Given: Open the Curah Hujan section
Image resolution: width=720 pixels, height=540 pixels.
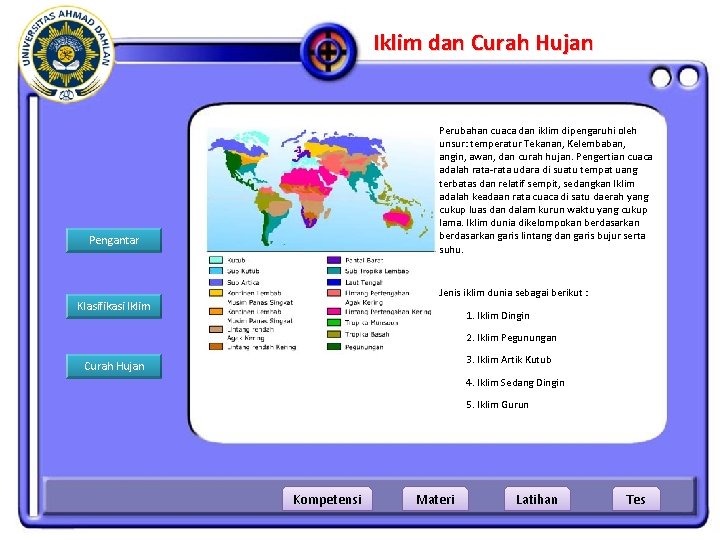Looking at the screenshot, I should [x=114, y=366].
